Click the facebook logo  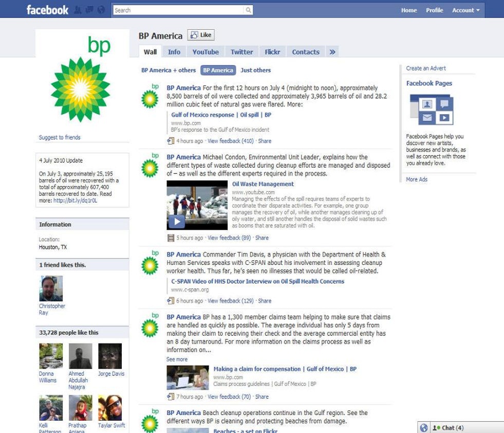pyautogui.click(x=48, y=10)
